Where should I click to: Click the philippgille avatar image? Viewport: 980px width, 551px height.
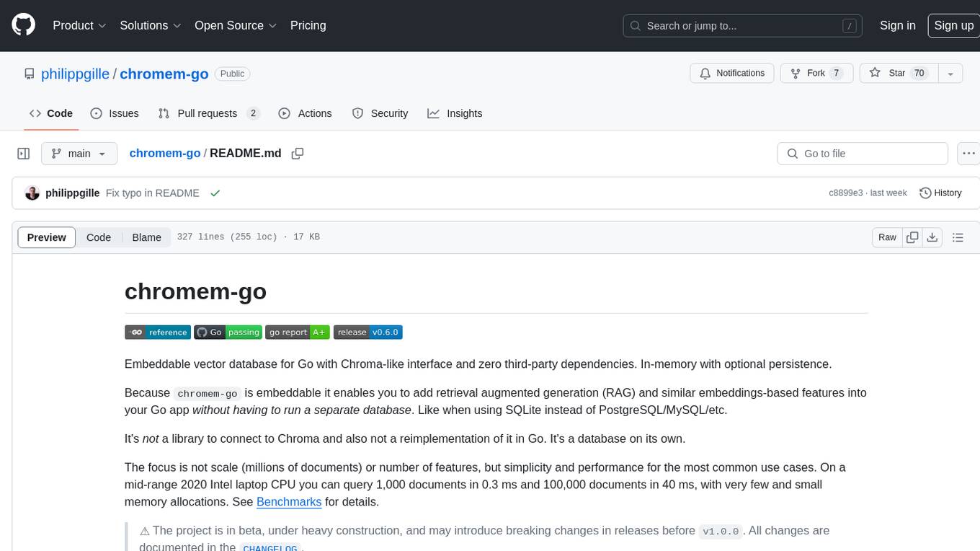point(32,193)
